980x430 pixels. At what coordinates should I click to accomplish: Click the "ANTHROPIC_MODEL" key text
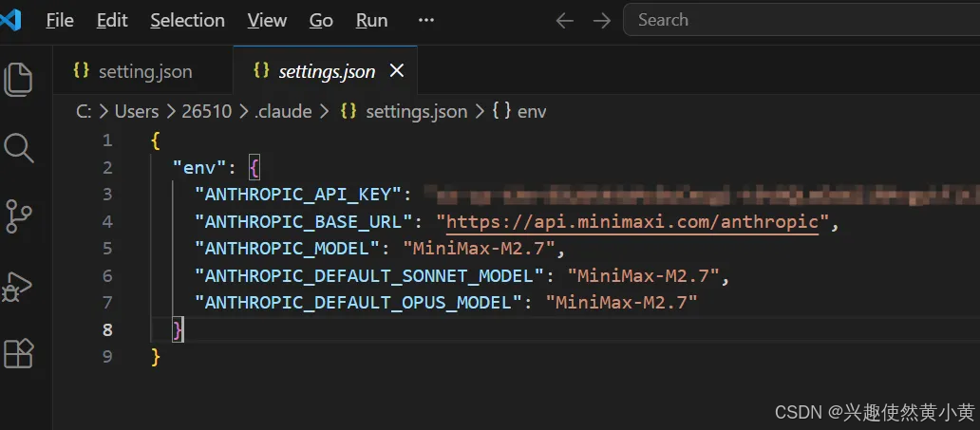point(286,249)
